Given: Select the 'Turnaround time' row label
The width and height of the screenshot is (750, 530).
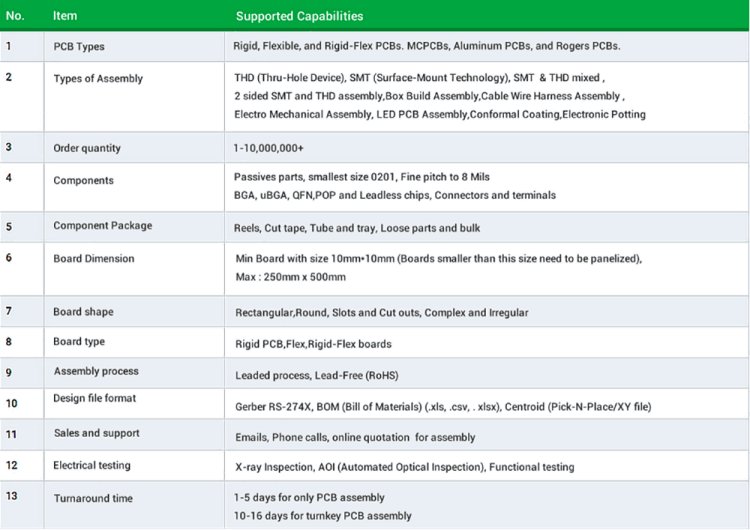Looking at the screenshot, I should coord(93,498).
